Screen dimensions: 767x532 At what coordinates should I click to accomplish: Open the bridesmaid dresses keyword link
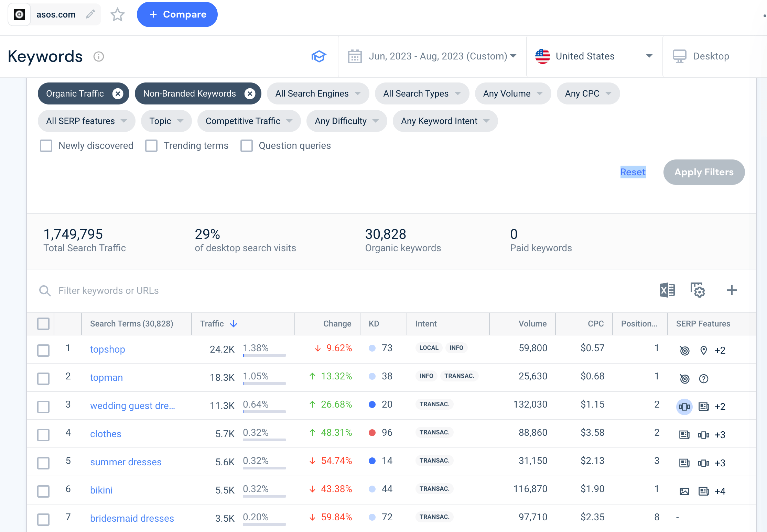132,518
